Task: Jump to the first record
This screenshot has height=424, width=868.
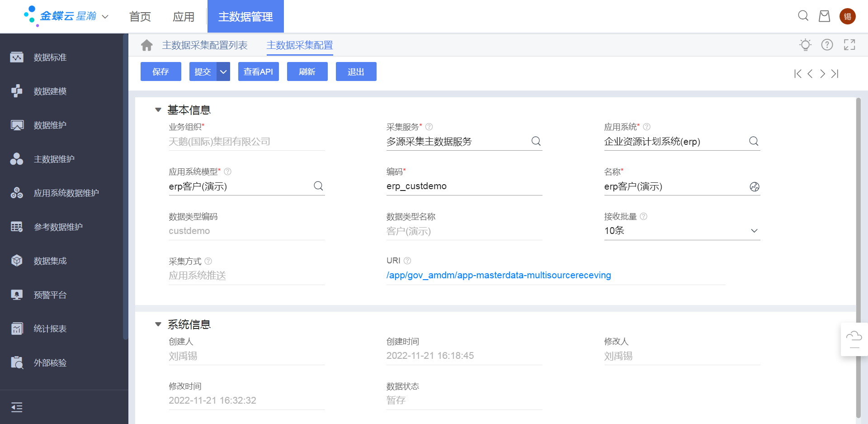Action: (798, 74)
